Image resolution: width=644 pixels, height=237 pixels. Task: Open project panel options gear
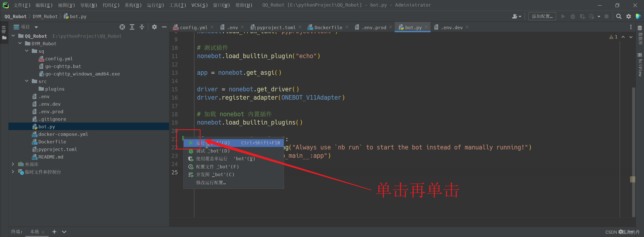point(154,27)
